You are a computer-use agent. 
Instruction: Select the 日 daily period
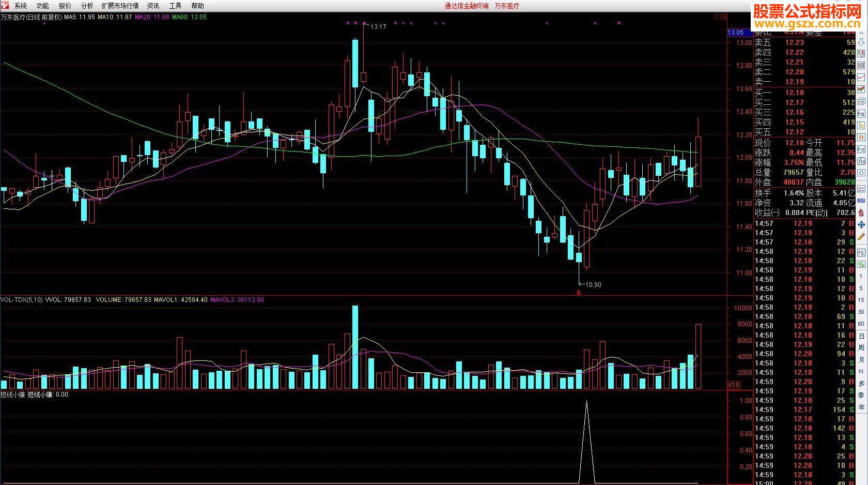tap(861, 336)
